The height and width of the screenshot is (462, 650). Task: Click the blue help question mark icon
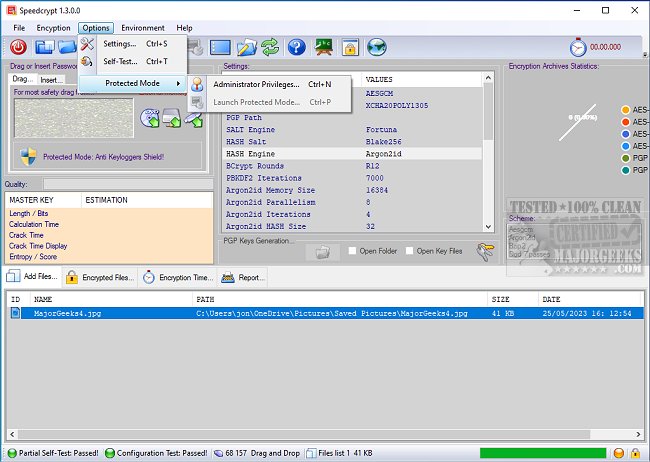(297, 47)
